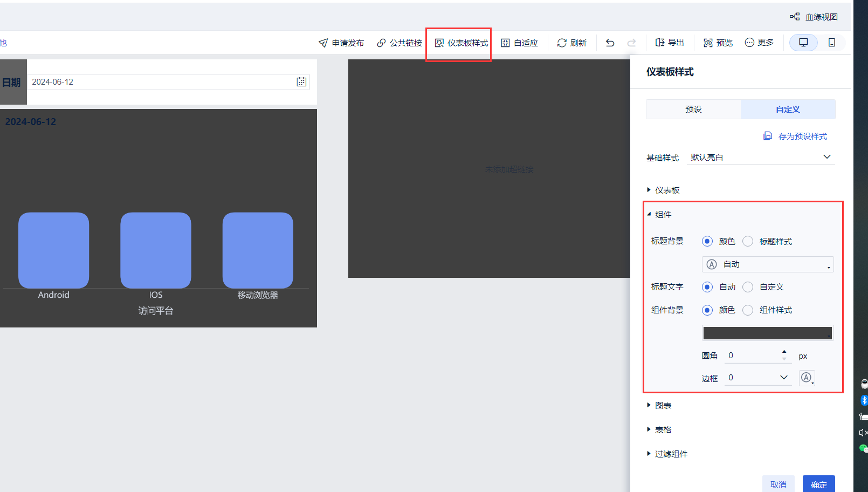Image resolution: width=868 pixels, height=492 pixels.
Task: Open the date picker calendar icon
Action: point(301,81)
